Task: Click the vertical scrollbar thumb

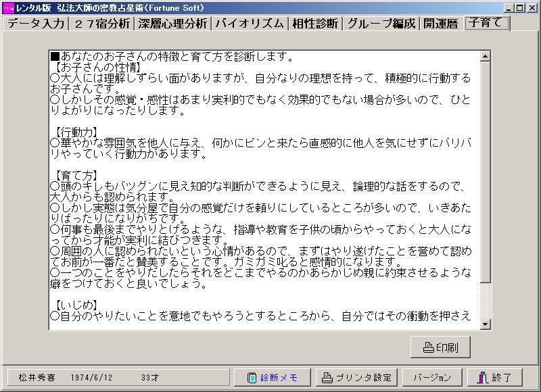Action: [x=485, y=172]
